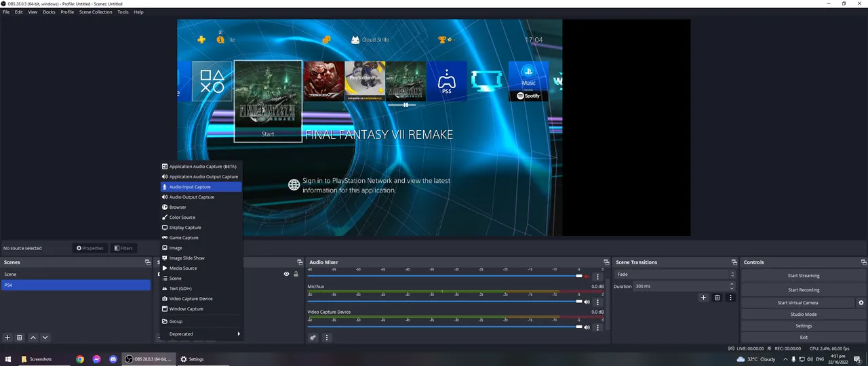
Task: Open the Windows Start menu
Action: 9,359
